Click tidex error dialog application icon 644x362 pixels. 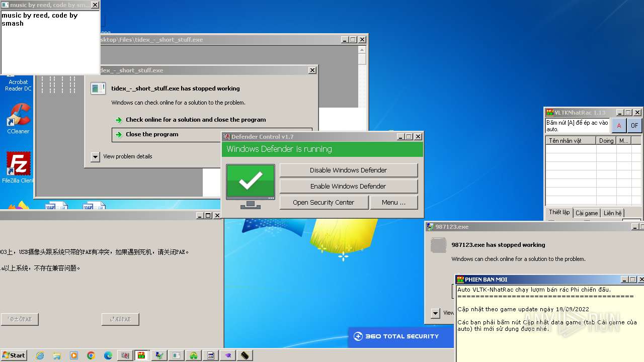click(98, 88)
